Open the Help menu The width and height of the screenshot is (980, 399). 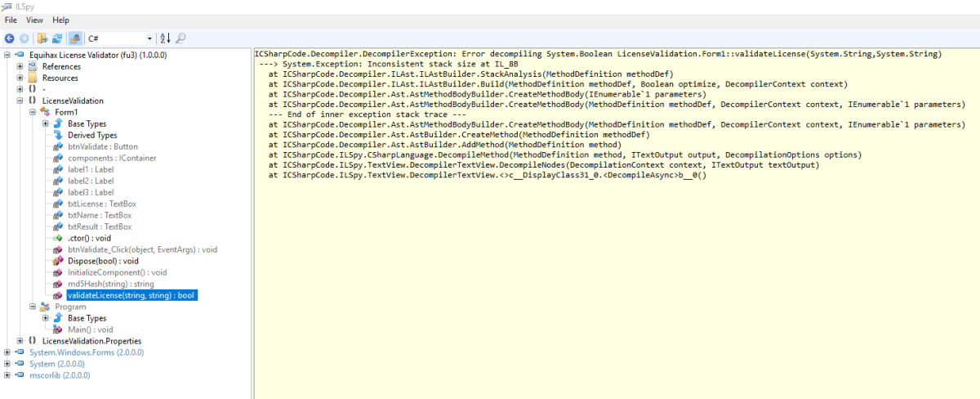pos(61,20)
